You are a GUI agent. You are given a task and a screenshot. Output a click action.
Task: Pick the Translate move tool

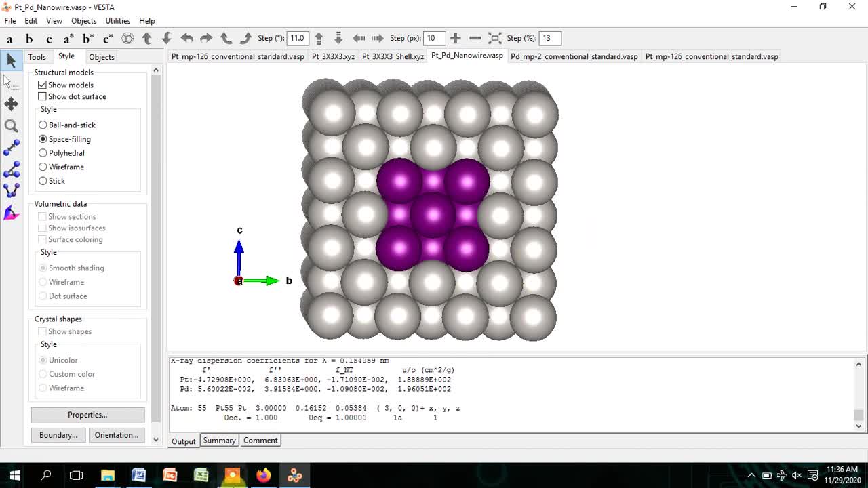click(11, 104)
